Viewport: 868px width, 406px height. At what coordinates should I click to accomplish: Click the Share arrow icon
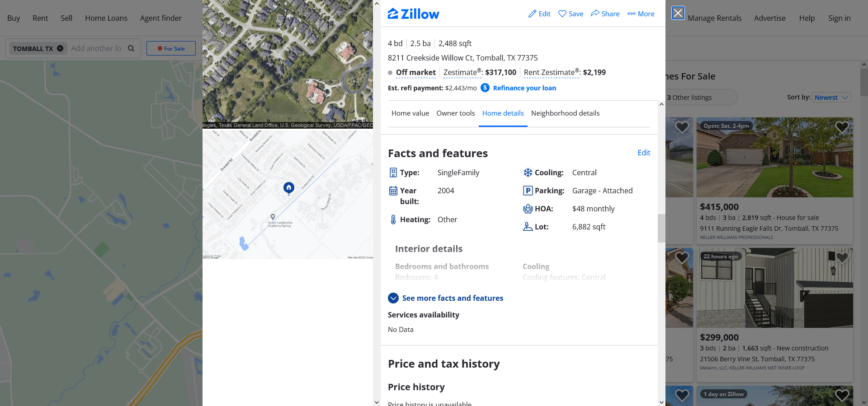pos(595,14)
